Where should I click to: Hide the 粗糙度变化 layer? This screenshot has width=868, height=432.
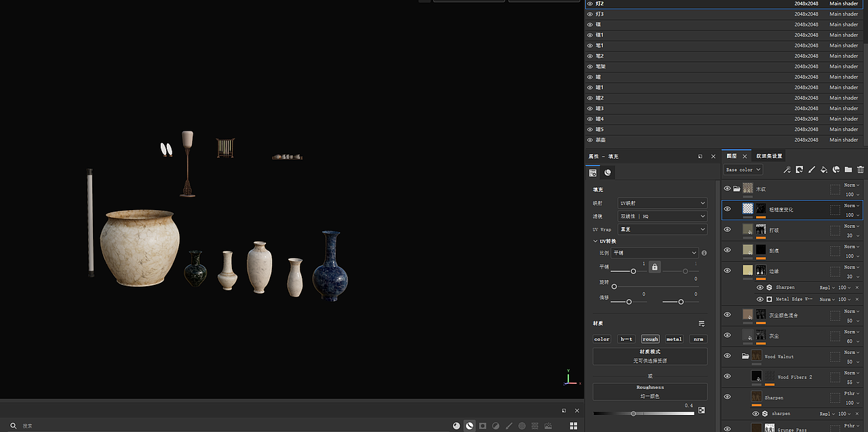pos(727,209)
